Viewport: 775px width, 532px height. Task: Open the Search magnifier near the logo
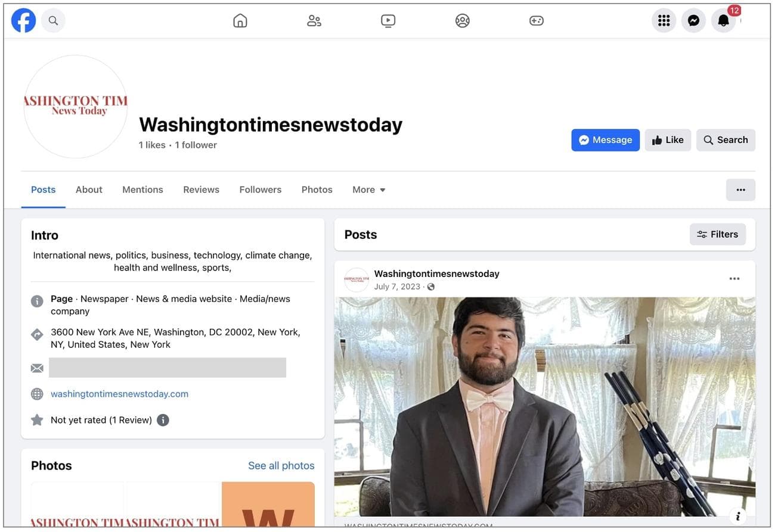(53, 20)
